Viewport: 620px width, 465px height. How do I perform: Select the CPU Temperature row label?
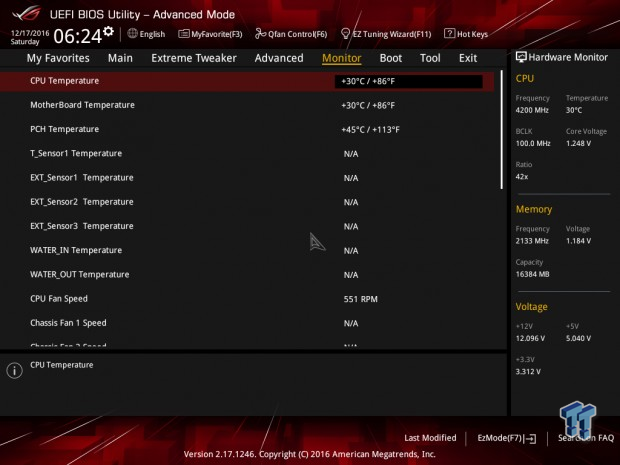(64, 81)
